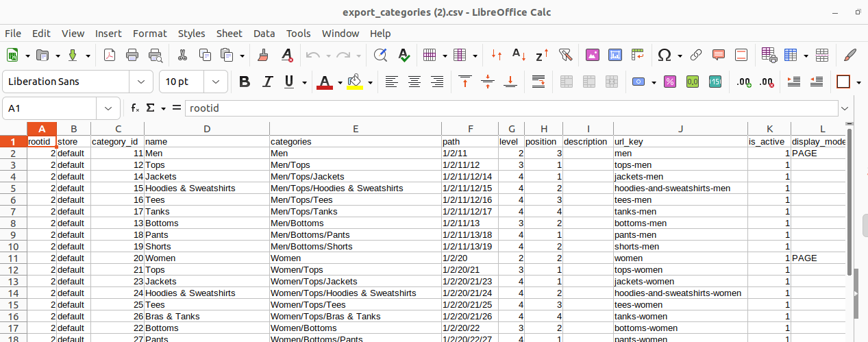Click the Cut scissors icon
This screenshot has height=342, width=868.
(x=182, y=55)
